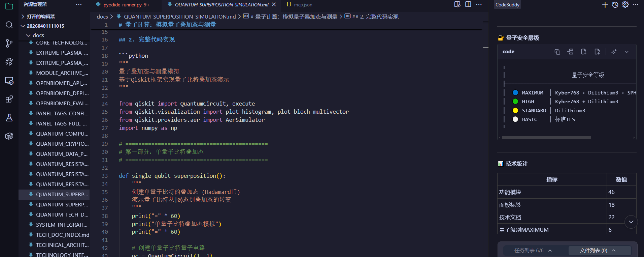The width and height of the screenshot is (644, 257).
Task: Click the yellow STANDARD level dot
Action: click(515, 111)
